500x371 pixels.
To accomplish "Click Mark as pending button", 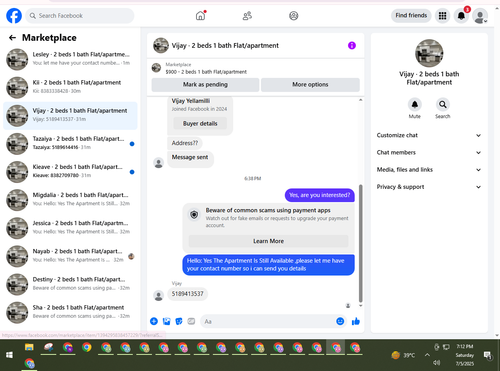I will 205,85.
